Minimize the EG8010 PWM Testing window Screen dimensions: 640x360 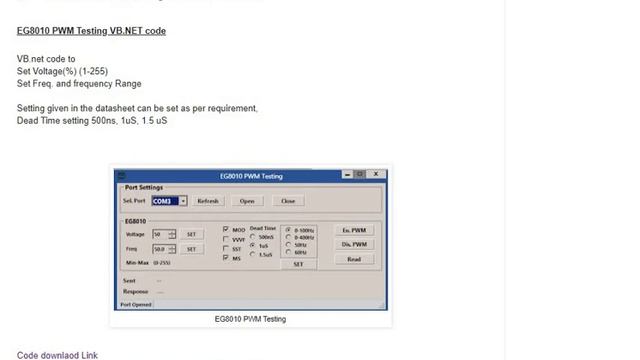coord(347,174)
